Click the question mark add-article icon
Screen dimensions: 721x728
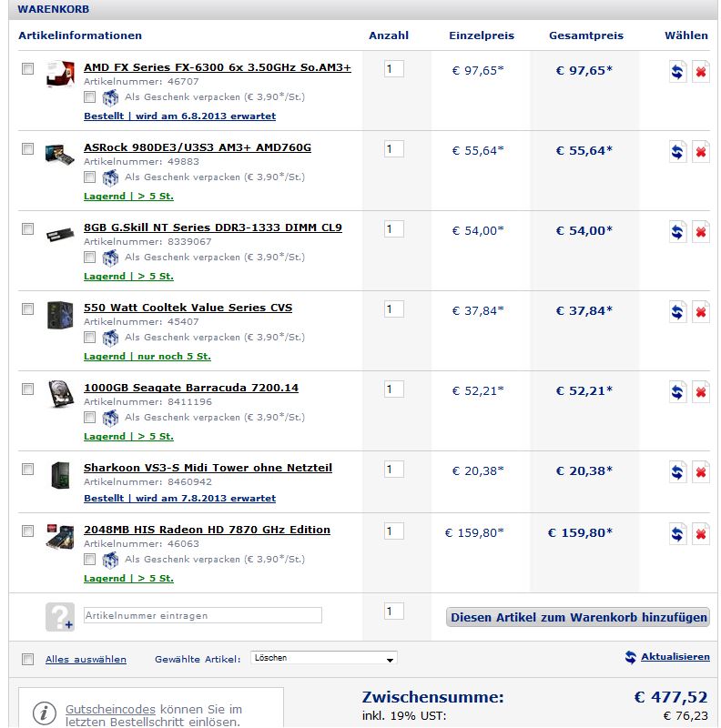60,617
